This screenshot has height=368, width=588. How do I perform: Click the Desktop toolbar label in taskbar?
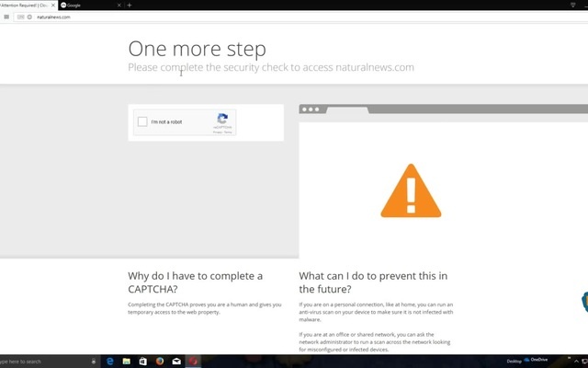coord(514,362)
